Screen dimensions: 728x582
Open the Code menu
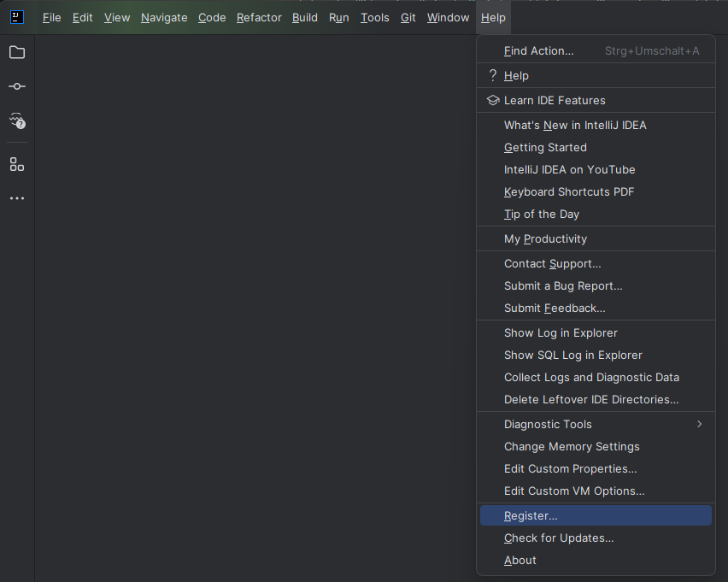click(x=212, y=18)
